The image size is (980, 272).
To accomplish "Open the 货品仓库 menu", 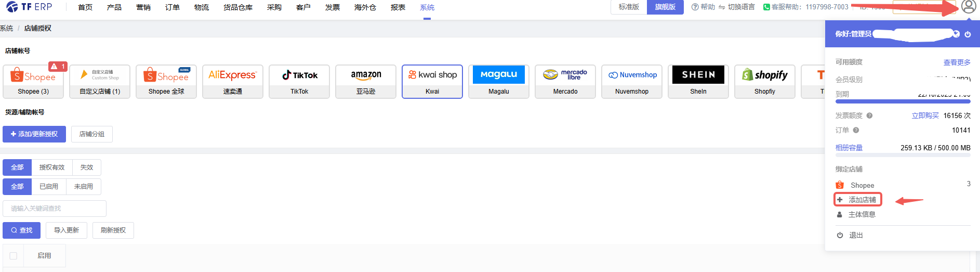I will tap(238, 7).
